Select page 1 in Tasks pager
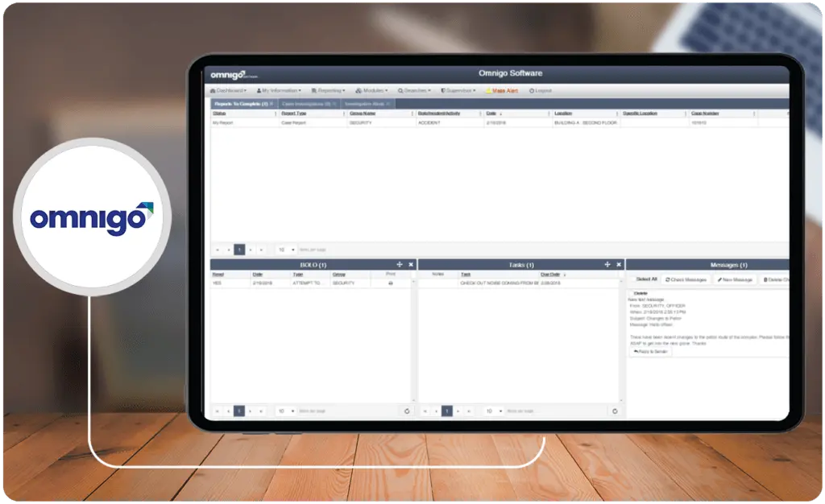Screen dimensions: 825x504 [x=446, y=411]
